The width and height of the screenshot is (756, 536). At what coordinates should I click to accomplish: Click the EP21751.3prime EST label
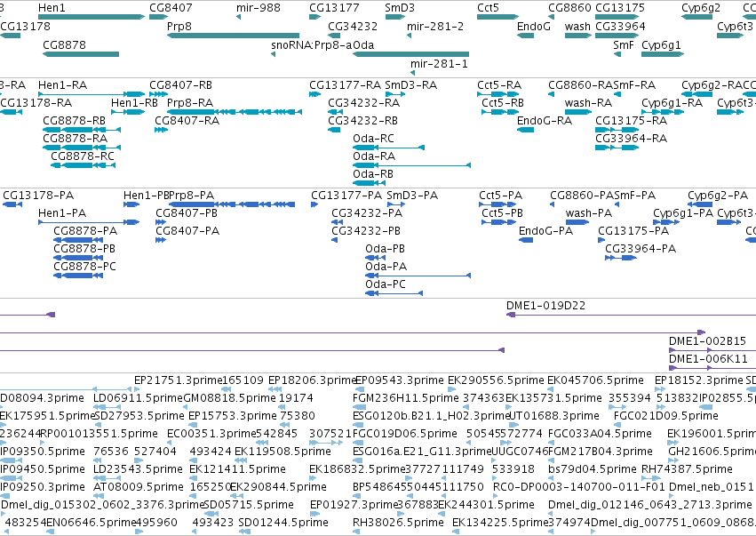[178, 380]
